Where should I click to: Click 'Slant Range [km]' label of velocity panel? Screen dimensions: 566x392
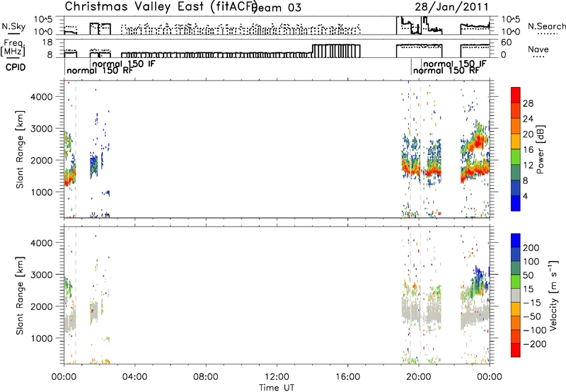point(19,295)
